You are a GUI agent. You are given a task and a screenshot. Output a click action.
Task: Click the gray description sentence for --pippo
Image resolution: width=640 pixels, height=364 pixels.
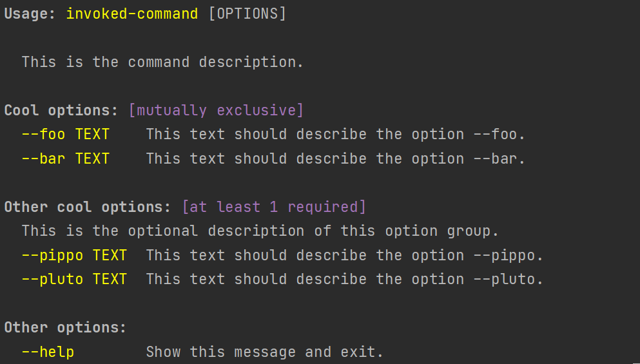pos(345,256)
